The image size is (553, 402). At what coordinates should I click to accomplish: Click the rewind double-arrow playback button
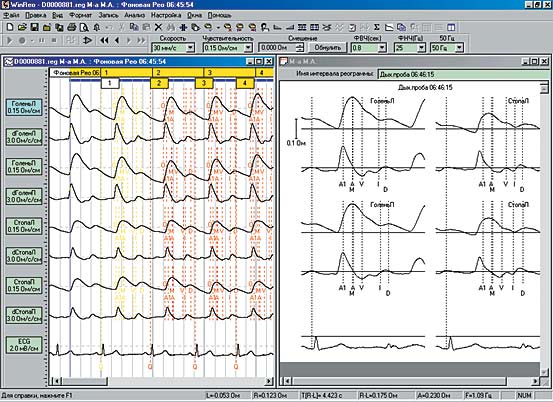point(104,41)
